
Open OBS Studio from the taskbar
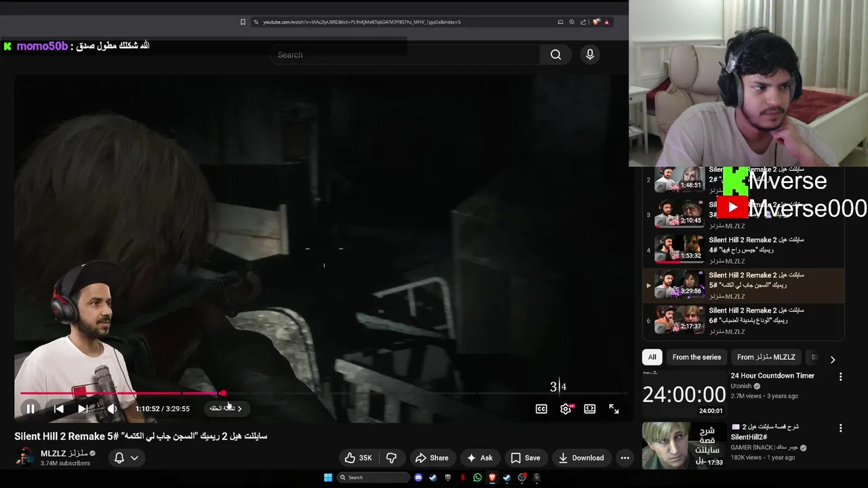521,477
